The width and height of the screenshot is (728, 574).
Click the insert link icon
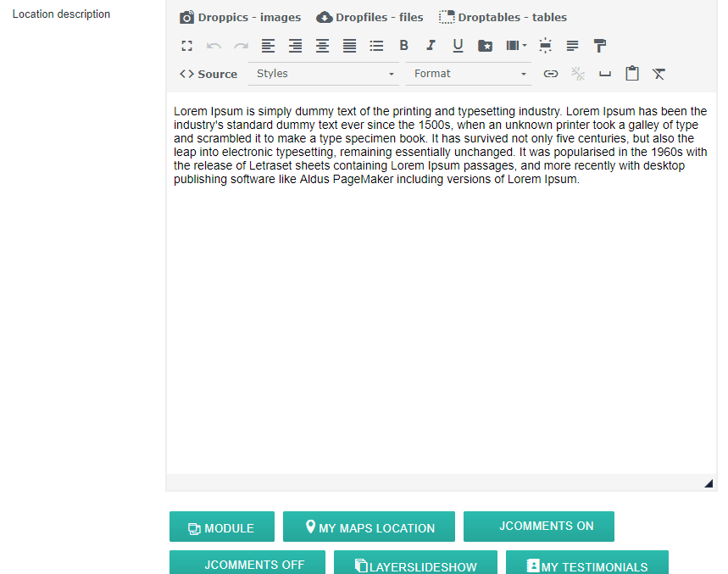coord(551,74)
